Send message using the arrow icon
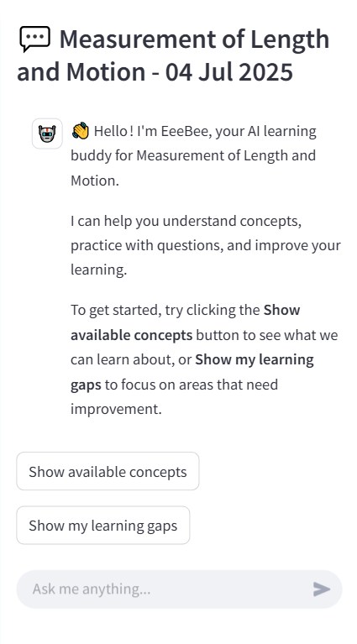Image resolution: width=357 pixels, height=644 pixels. [x=321, y=589]
